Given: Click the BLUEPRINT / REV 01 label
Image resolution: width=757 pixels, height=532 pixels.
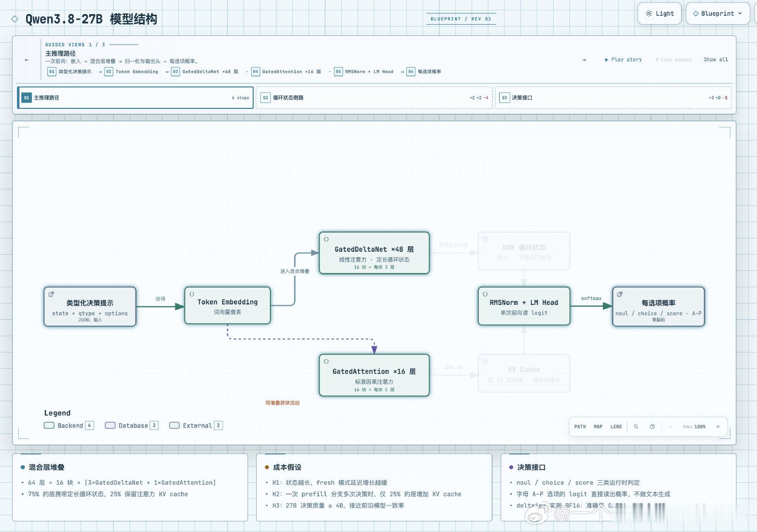Looking at the screenshot, I should 461,19.
